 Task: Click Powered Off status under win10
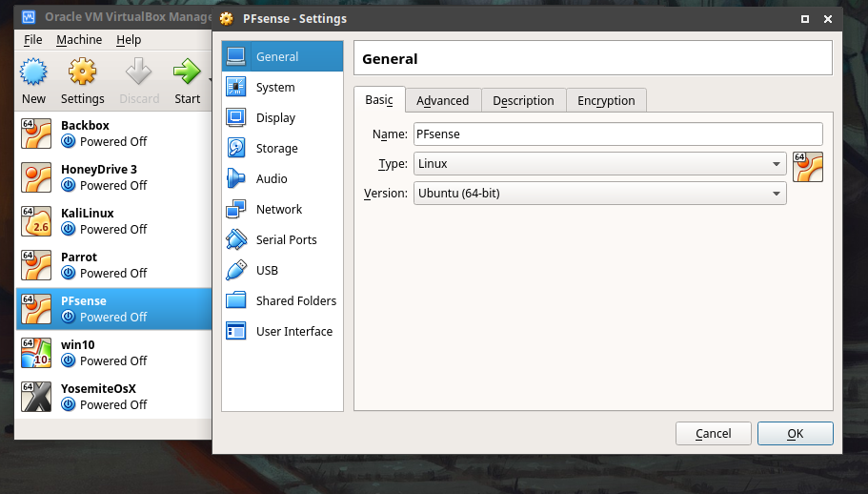[113, 361]
